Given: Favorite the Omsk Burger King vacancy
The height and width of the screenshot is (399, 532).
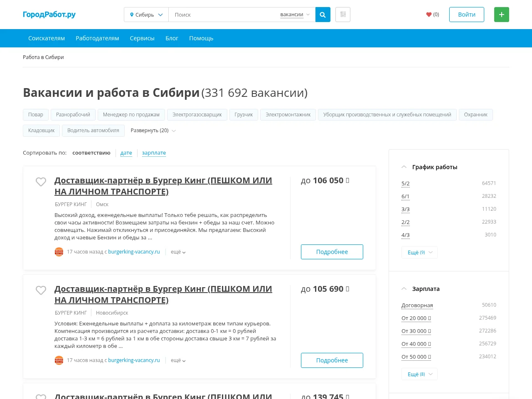Looking at the screenshot, I should 41,182.
